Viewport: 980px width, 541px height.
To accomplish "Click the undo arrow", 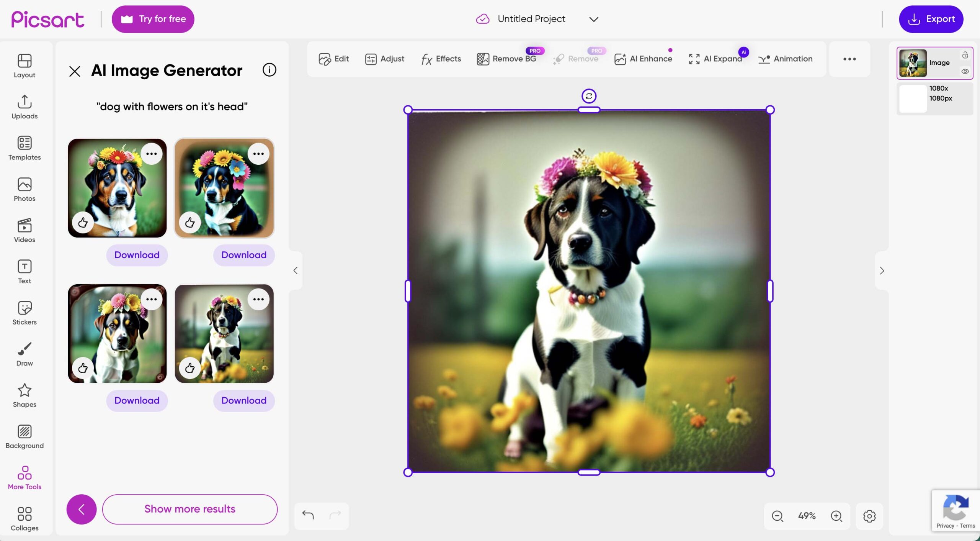I will [308, 515].
